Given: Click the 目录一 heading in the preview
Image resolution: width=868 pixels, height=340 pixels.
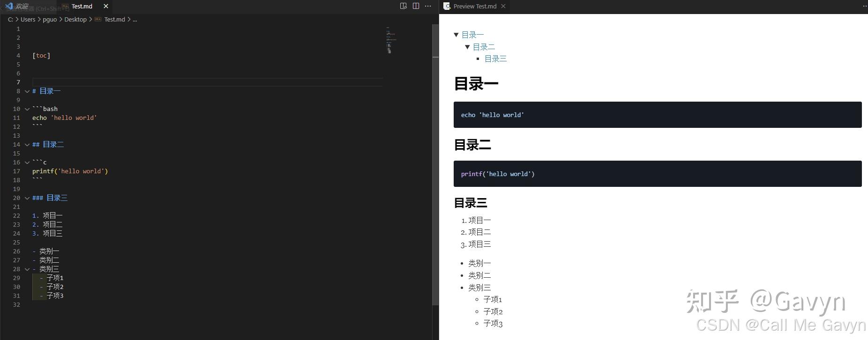Looking at the screenshot, I should [x=476, y=84].
